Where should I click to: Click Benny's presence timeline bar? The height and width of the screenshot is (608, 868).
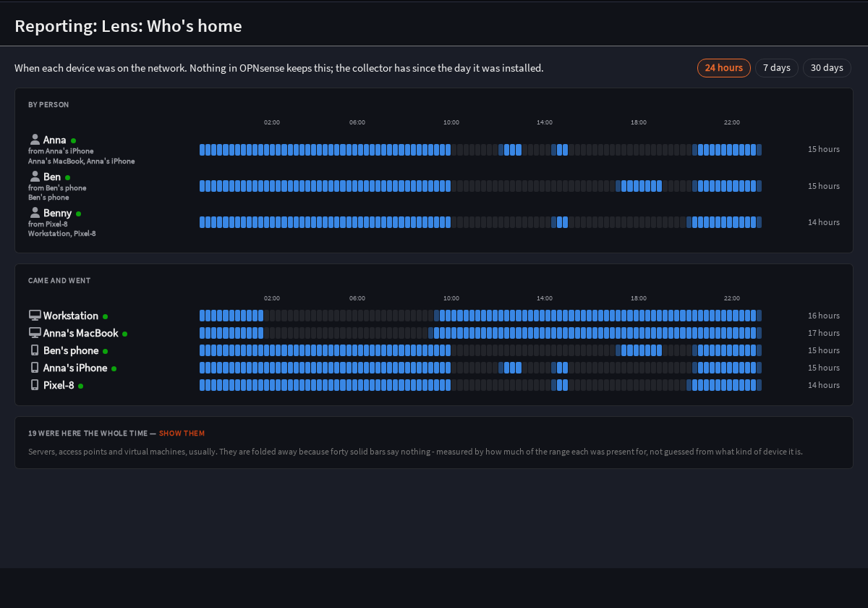tap(481, 222)
